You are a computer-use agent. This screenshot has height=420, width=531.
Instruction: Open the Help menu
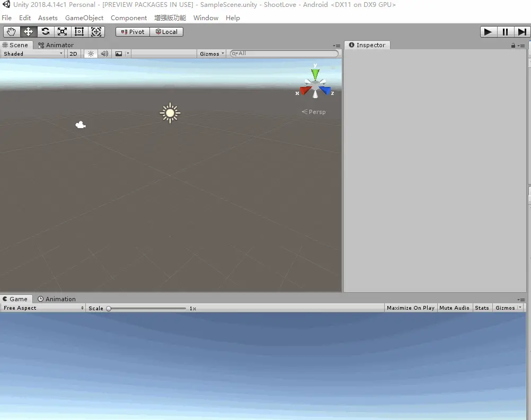(233, 17)
